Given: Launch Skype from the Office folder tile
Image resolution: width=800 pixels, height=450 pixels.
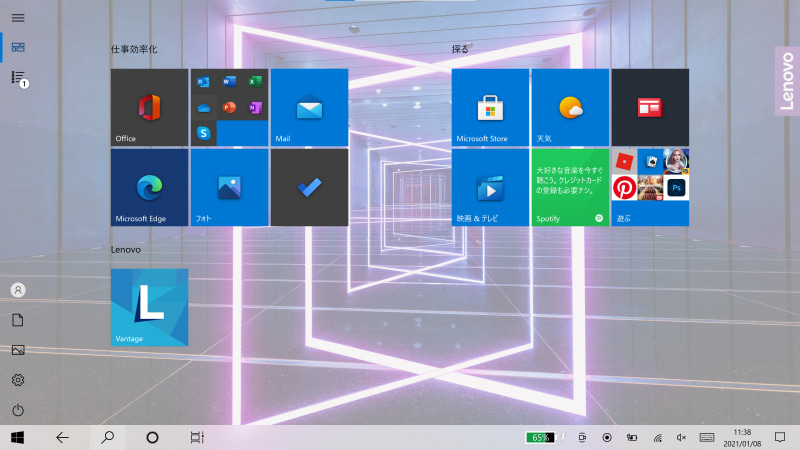Looking at the screenshot, I should 203,133.
